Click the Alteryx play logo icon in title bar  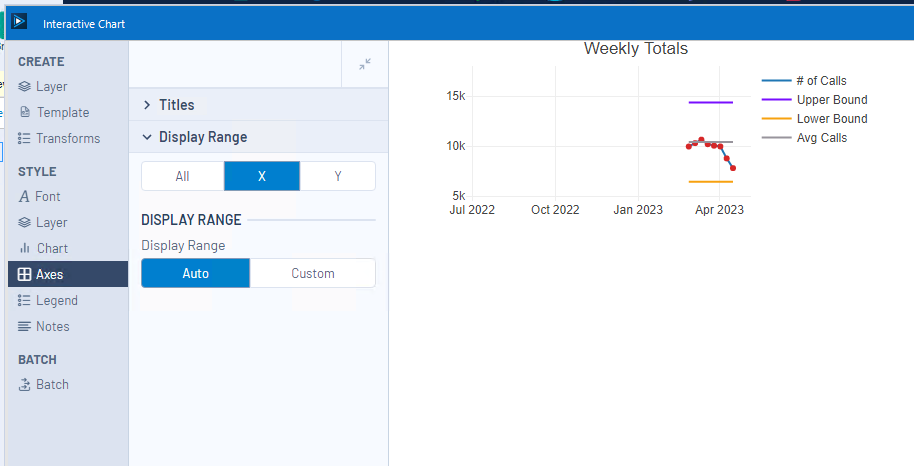click(19, 22)
